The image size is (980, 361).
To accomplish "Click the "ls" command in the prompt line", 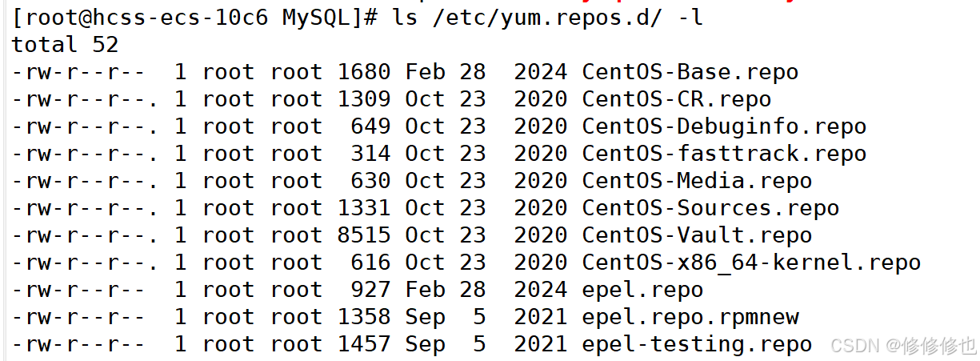I will [x=406, y=17].
